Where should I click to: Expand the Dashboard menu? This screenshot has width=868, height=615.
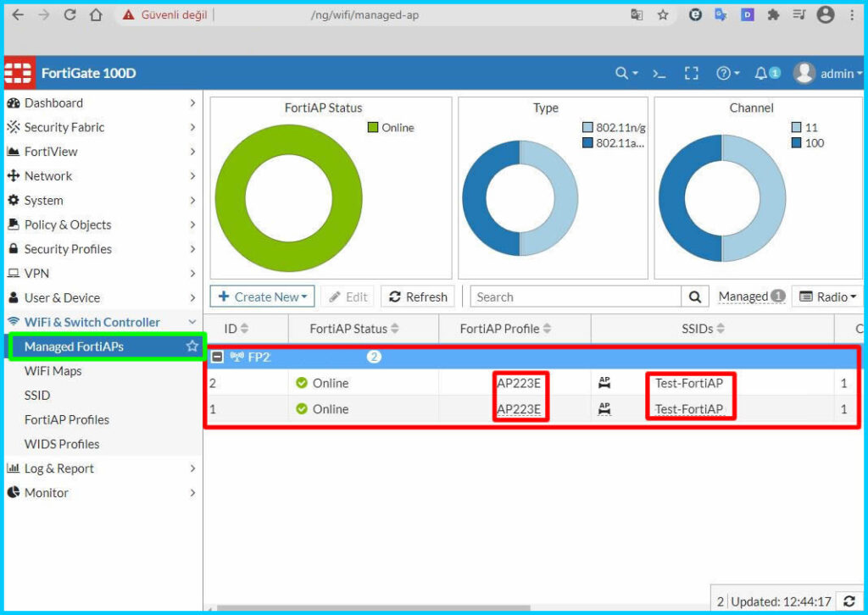102,102
